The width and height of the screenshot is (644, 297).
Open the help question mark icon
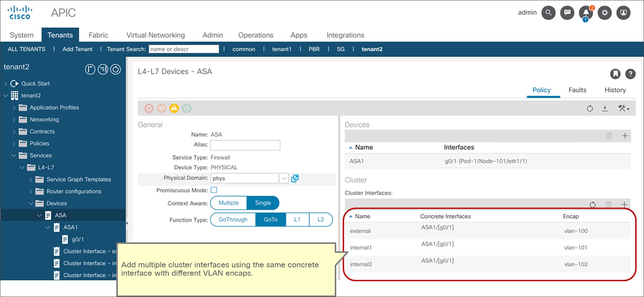pyautogui.click(x=630, y=74)
